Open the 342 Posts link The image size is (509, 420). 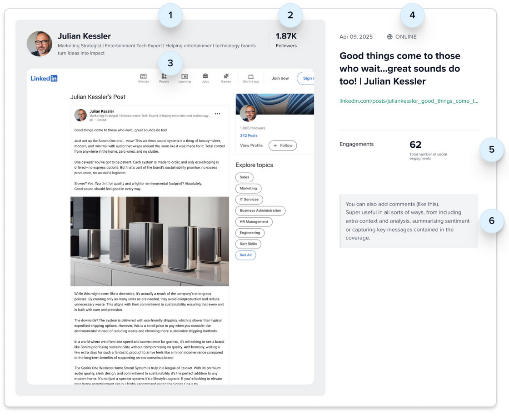pyautogui.click(x=249, y=135)
